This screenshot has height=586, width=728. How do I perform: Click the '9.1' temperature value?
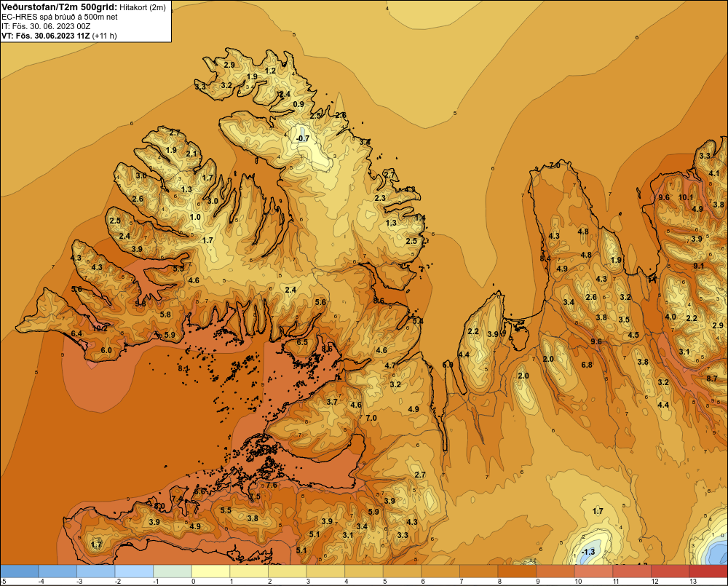click(699, 266)
